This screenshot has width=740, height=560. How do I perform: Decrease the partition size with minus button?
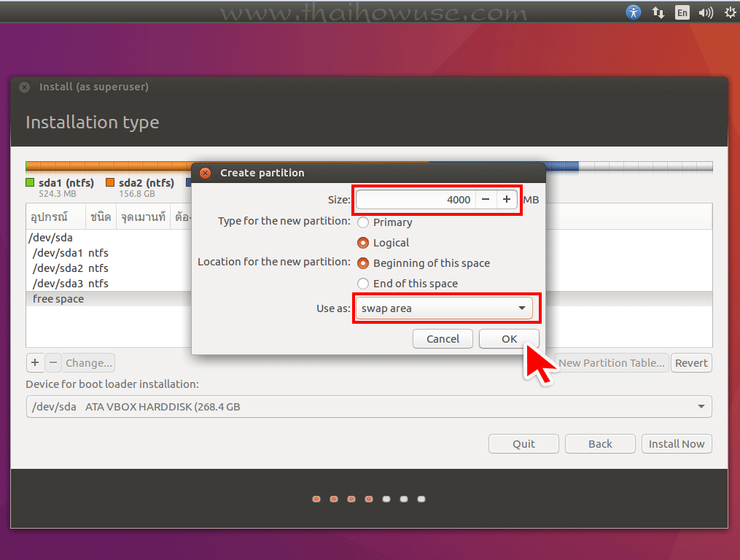pos(486,199)
